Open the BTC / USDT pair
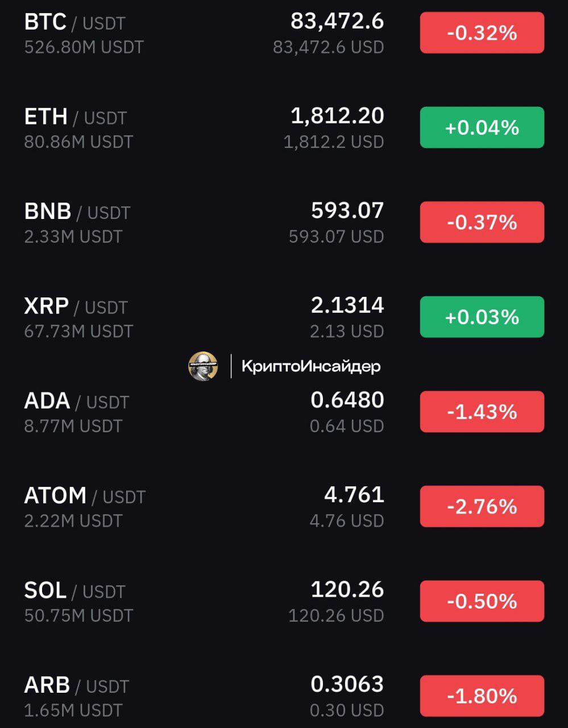This screenshot has height=728, width=568. pos(284,33)
